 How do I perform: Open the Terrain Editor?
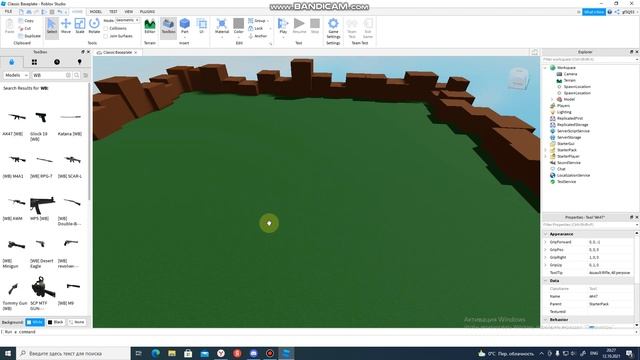pyautogui.click(x=150, y=27)
